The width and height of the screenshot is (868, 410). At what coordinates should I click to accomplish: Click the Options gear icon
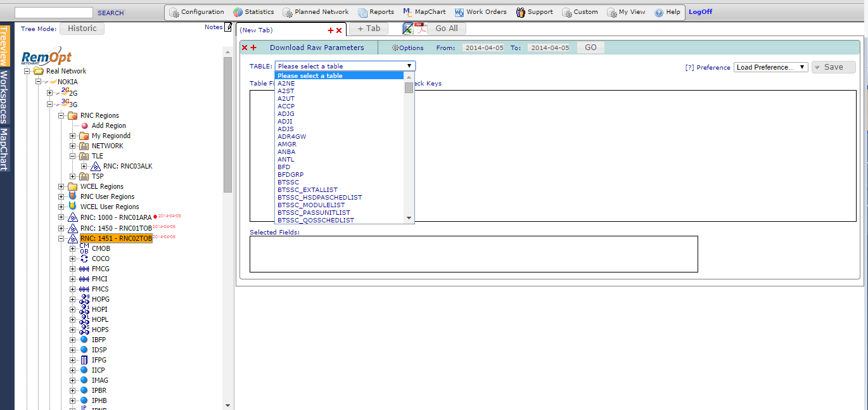pos(395,48)
